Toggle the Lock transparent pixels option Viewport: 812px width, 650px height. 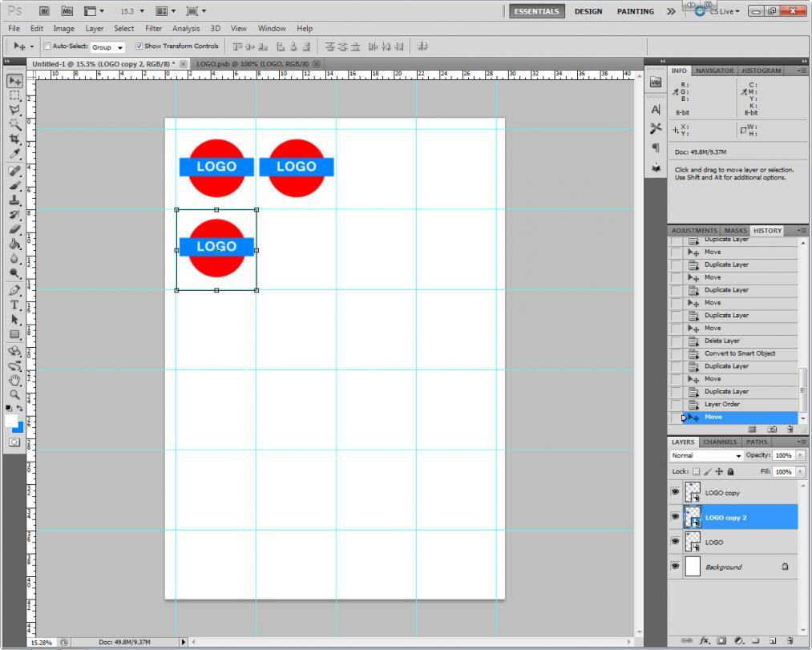click(x=696, y=471)
